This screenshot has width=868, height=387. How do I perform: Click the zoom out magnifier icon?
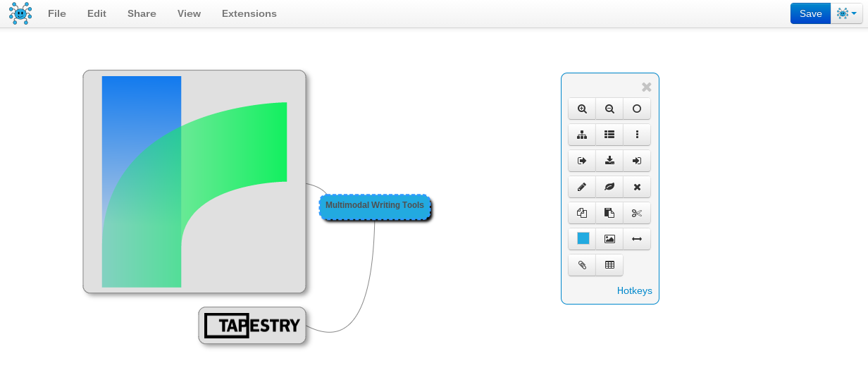[609, 109]
